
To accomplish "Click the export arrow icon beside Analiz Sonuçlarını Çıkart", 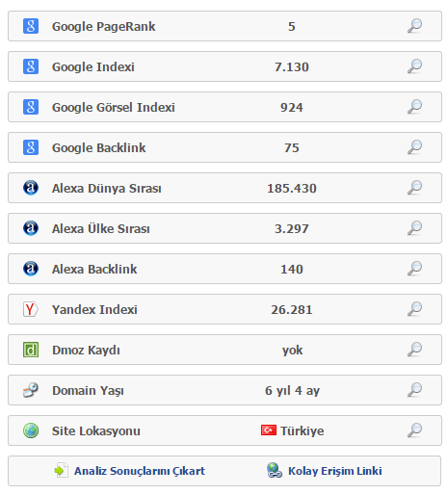I will click(62, 470).
